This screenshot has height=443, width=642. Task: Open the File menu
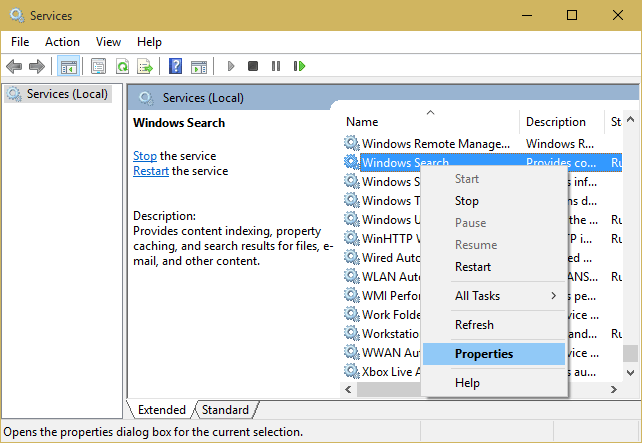(20, 42)
